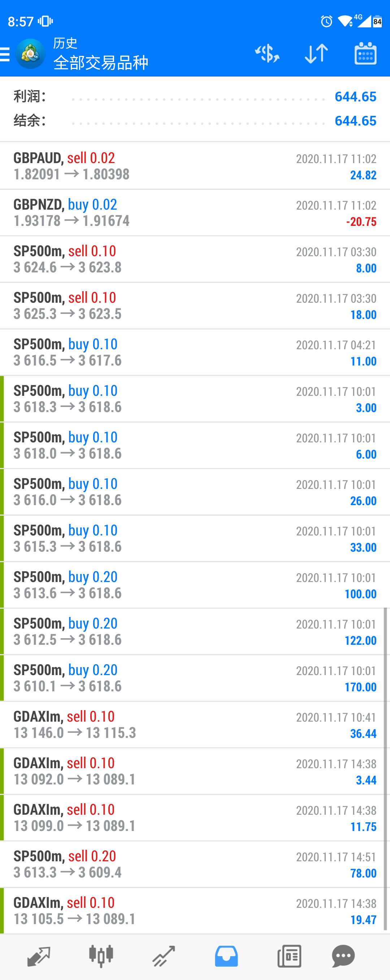Open the Chart candlestick tab
This screenshot has height=980, width=390.
[x=101, y=956]
